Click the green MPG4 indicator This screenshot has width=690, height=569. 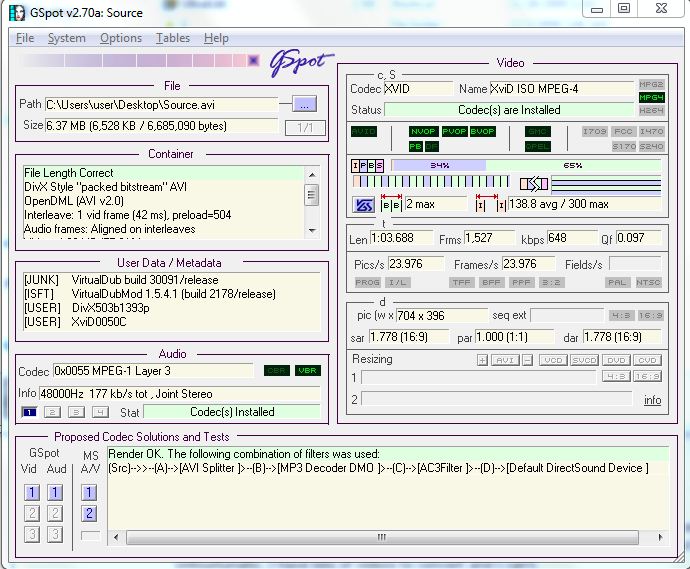click(x=651, y=97)
